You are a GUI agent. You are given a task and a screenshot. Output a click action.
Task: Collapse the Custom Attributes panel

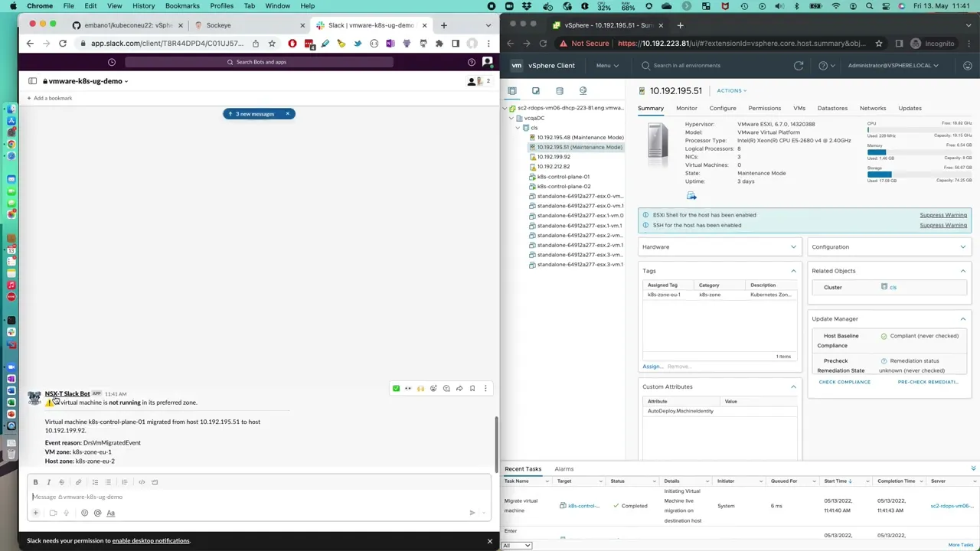tap(793, 387)
